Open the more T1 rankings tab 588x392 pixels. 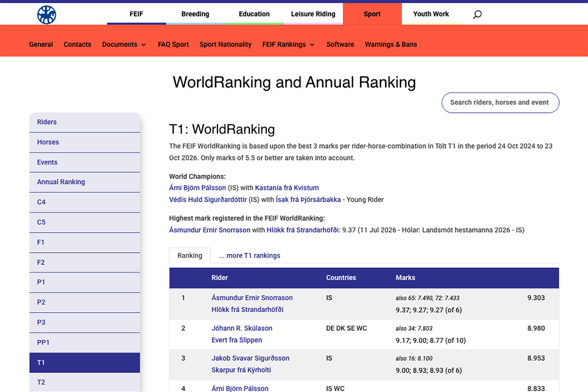tap(249, 256)
